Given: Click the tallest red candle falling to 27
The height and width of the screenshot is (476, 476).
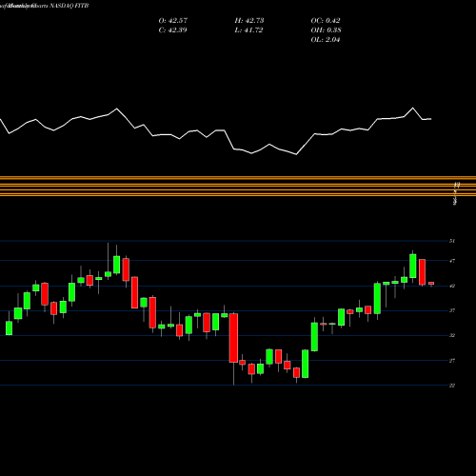Looking at the screenshot, I should tap(233, 338).
